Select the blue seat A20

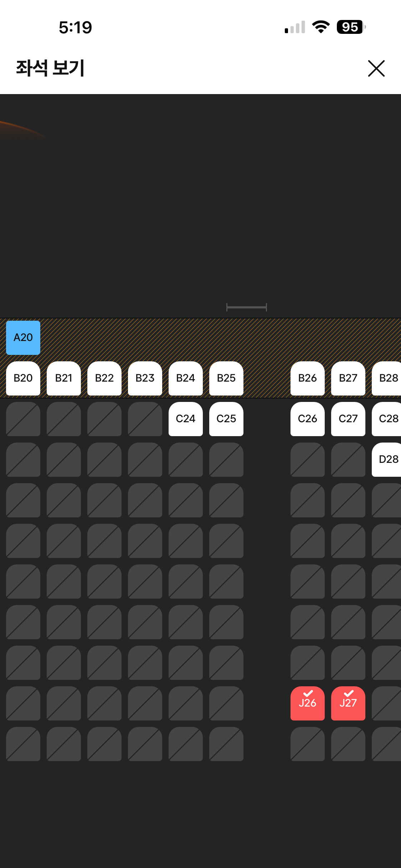(x=23, y=337)
